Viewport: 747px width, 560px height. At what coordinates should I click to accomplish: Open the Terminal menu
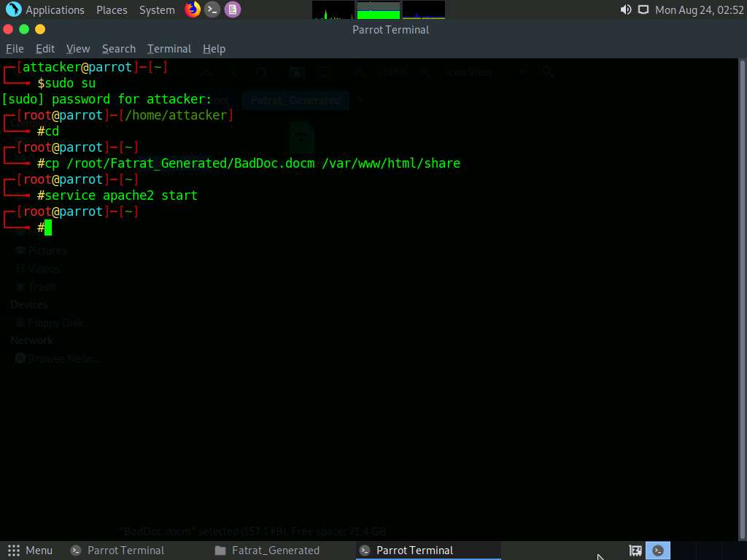(169, 49)
